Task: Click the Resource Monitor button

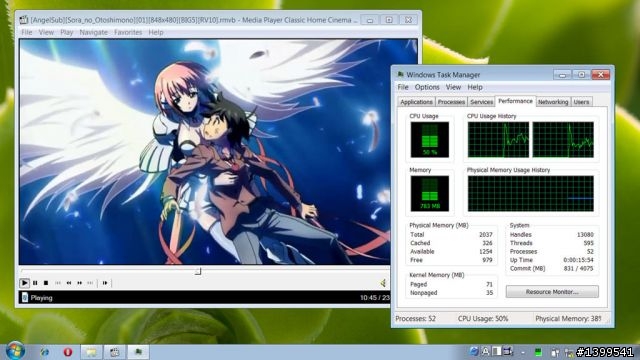Action: 552,292
